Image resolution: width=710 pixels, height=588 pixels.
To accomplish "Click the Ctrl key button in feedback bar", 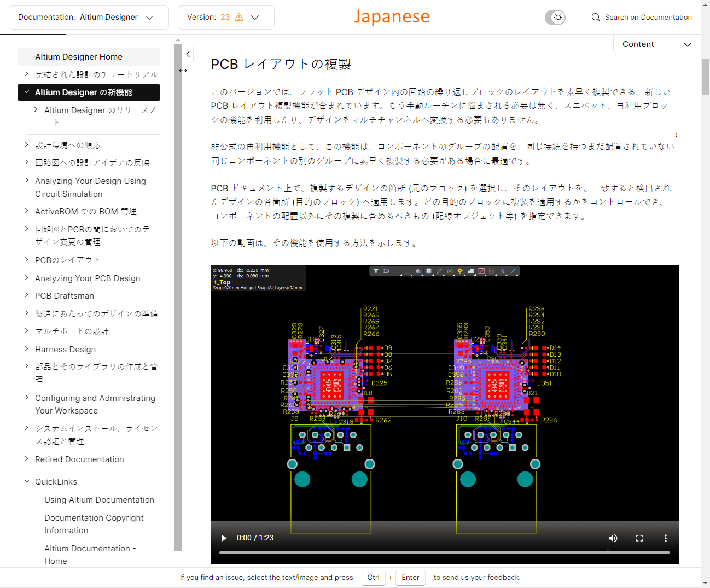I will click(374, 578).
